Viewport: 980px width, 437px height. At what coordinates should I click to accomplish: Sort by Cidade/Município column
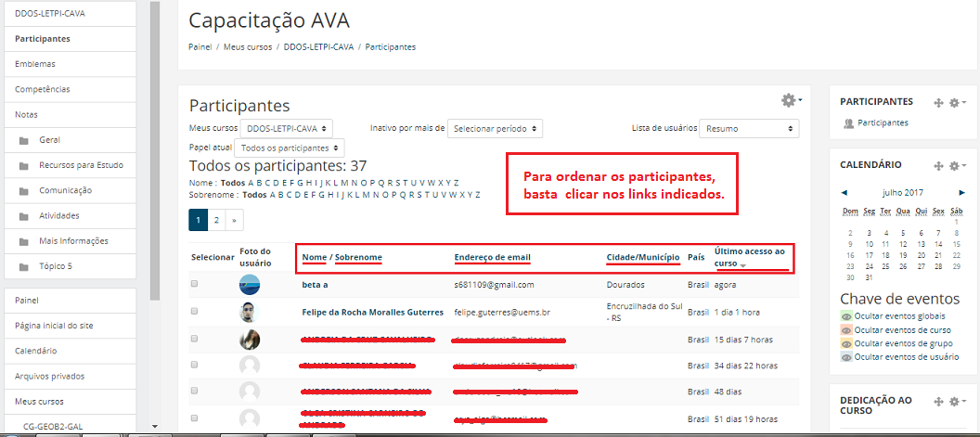point(642,257)
